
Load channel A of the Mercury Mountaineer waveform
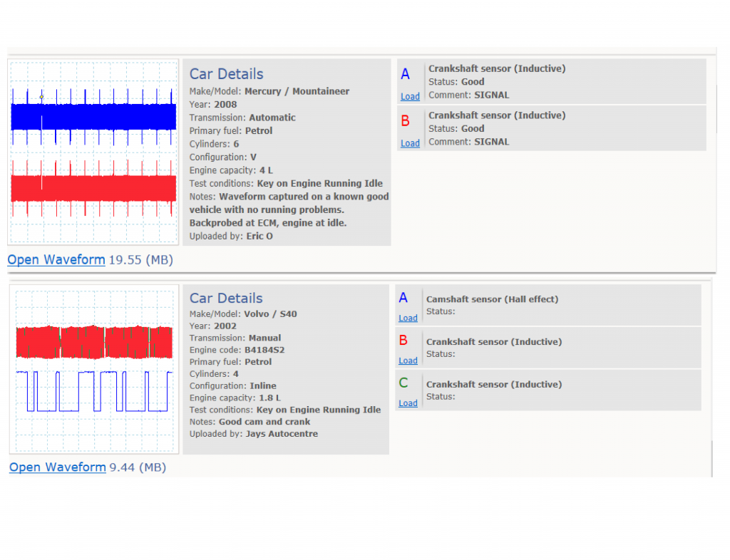(410, 96)
